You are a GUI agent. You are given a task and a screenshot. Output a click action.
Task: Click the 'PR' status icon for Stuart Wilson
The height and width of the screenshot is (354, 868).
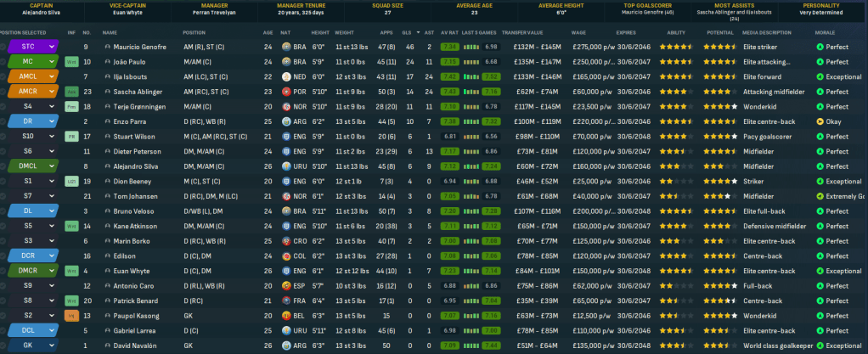71,136
